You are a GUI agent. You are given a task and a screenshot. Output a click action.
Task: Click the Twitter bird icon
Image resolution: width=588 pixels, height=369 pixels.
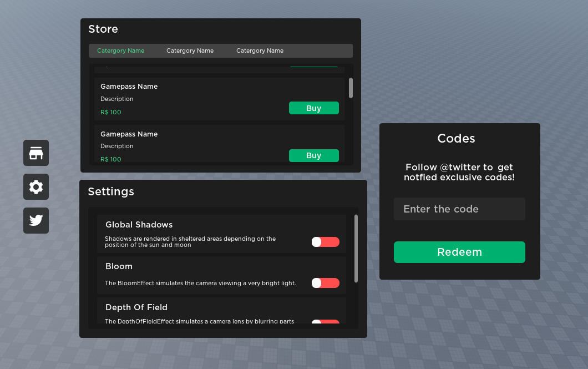pos(36,220)
